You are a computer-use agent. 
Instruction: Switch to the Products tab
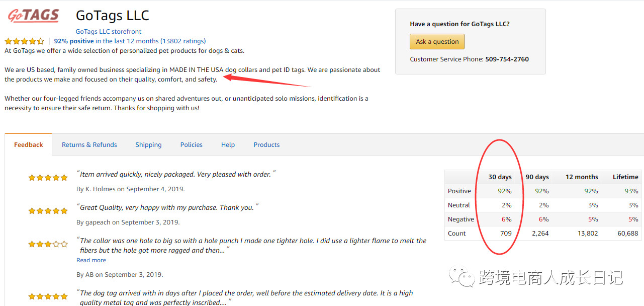coord(266,145)
